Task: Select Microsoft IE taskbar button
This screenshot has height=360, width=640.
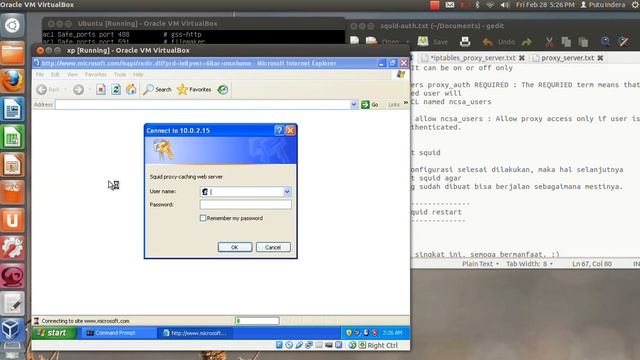Action: [195, 333]
